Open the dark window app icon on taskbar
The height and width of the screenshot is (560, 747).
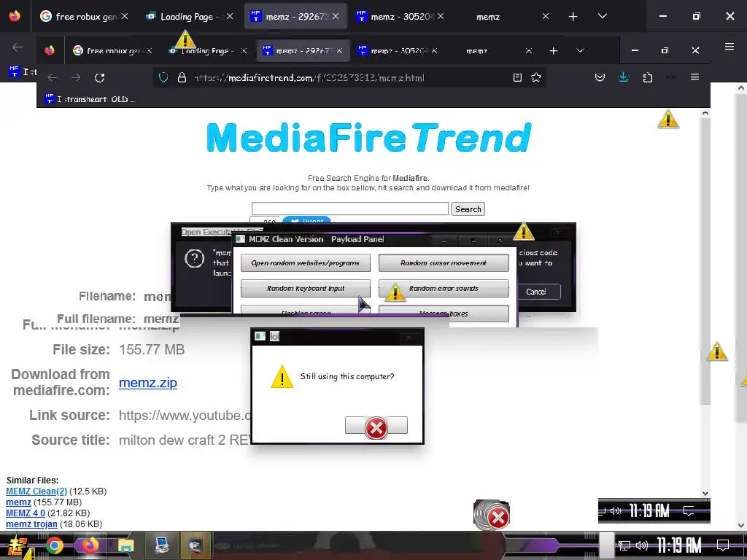click(x=196, y=545)
